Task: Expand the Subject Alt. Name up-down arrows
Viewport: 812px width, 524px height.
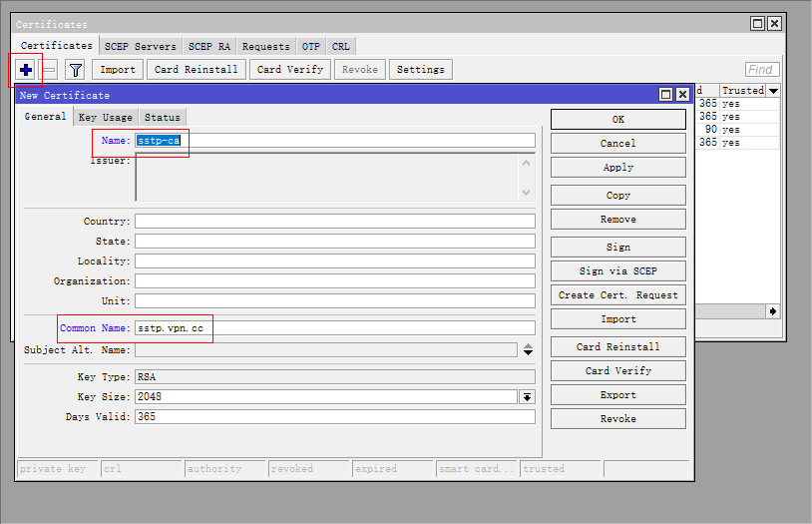Action: (528, 350)
